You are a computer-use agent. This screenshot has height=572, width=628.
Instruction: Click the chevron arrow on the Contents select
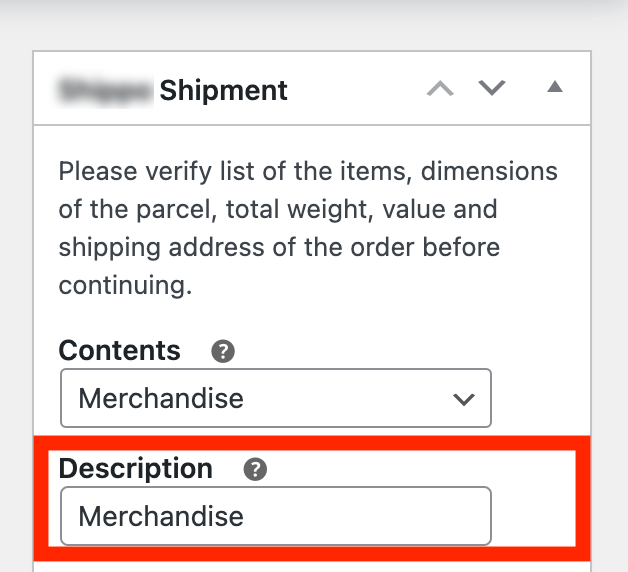point(463,399)
